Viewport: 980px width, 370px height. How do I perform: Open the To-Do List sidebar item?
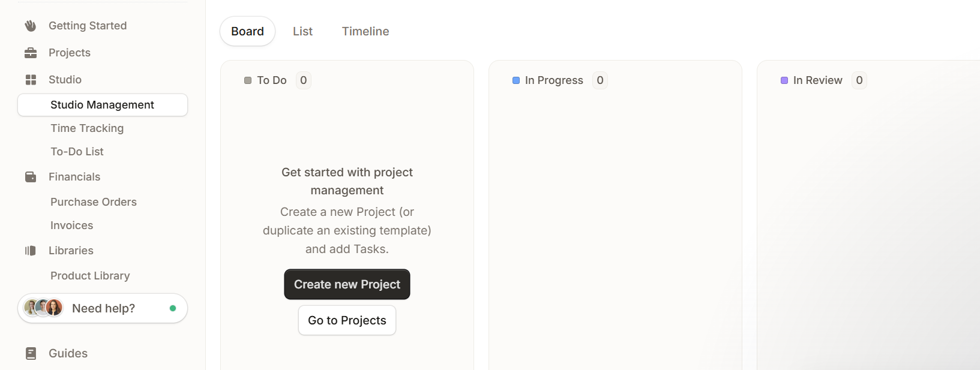pos(77,152)
